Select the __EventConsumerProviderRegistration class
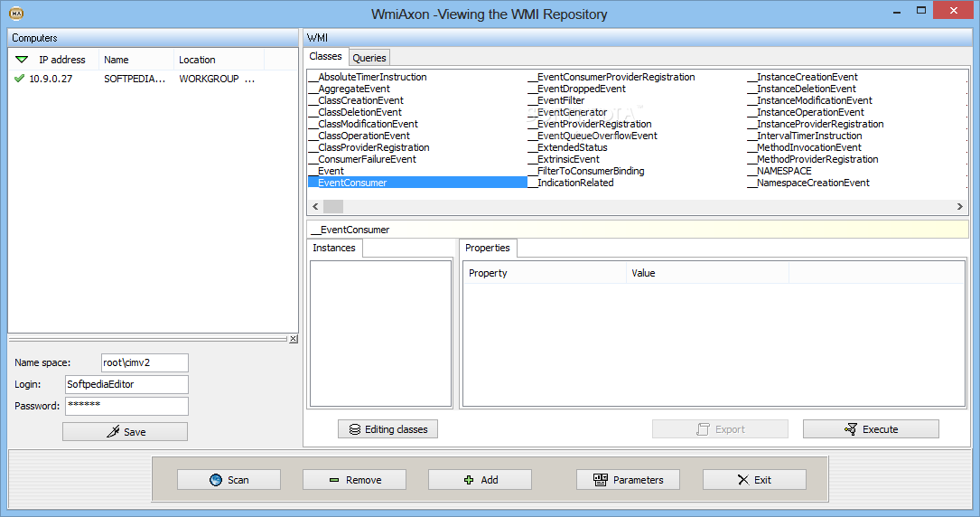Image resolution: width=980 pixels, height=517 pixels. [x=611, y=77]
